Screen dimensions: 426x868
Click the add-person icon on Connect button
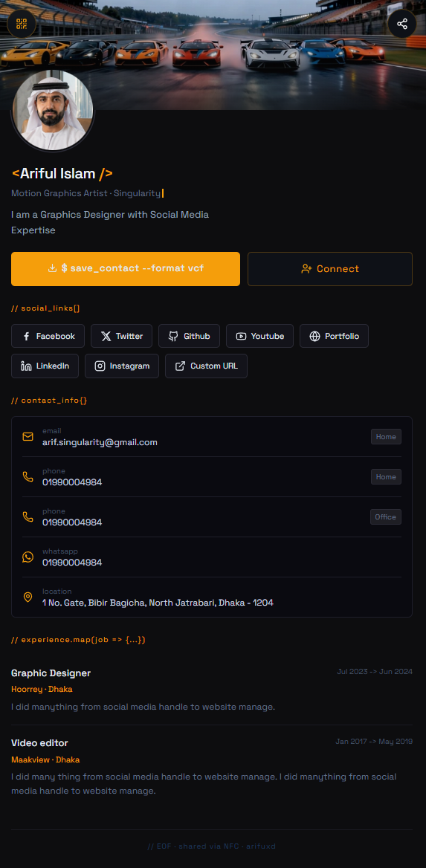coord(306,268)
